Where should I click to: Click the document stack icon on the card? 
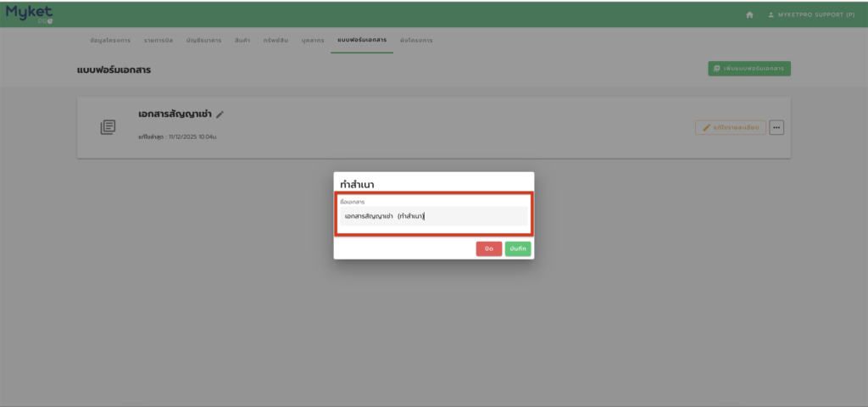tap(108, 127)
